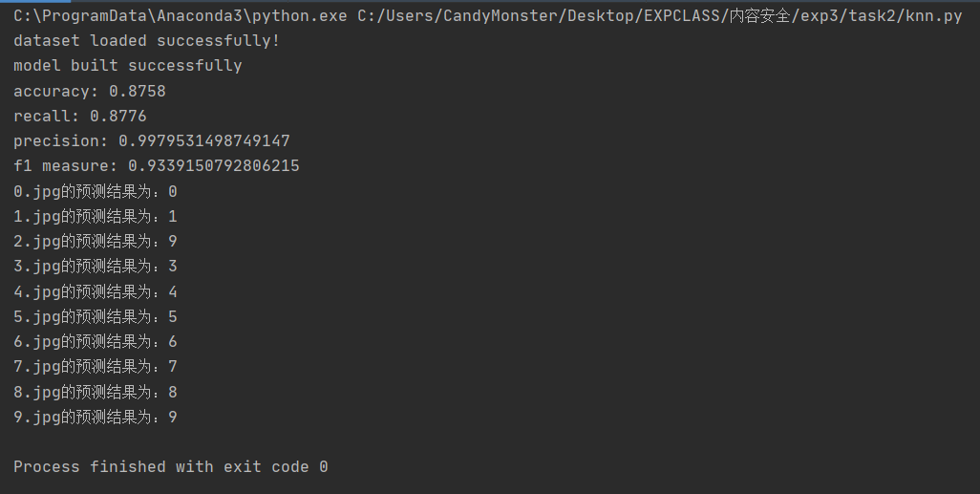
Task: Click the knn.py script path text
Action: (659, 16)
